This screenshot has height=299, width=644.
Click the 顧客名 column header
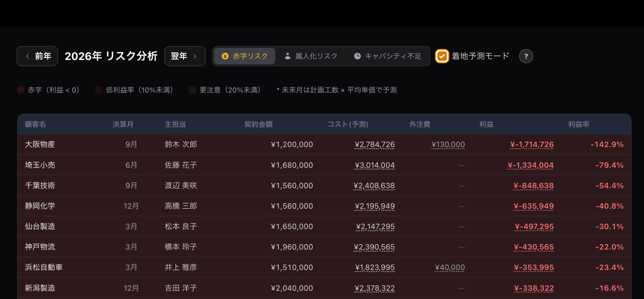point(36,124)
